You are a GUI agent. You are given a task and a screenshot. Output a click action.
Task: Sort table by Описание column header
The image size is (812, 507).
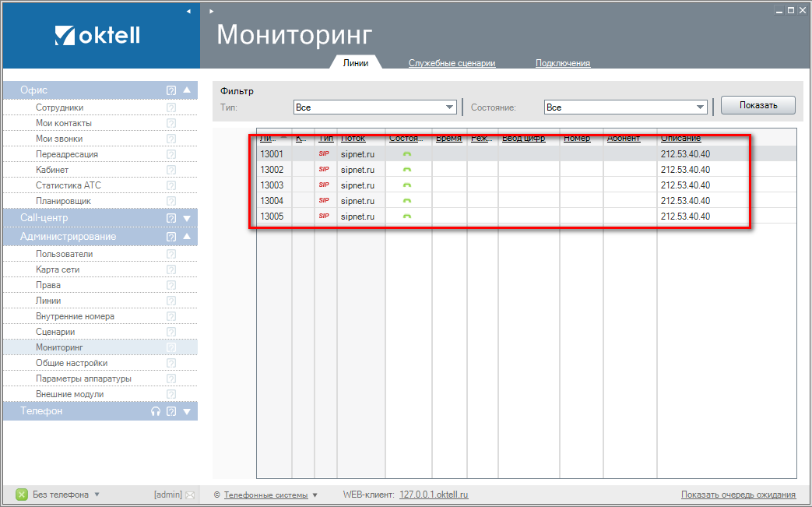(x=680, y=139)
